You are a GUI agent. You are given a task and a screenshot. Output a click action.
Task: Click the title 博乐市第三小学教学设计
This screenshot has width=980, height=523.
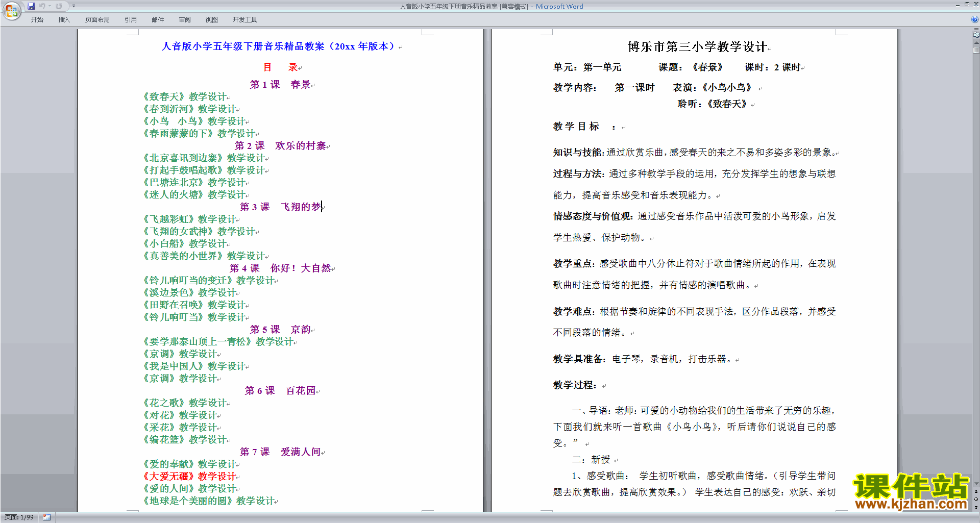(x=697, y=47)
